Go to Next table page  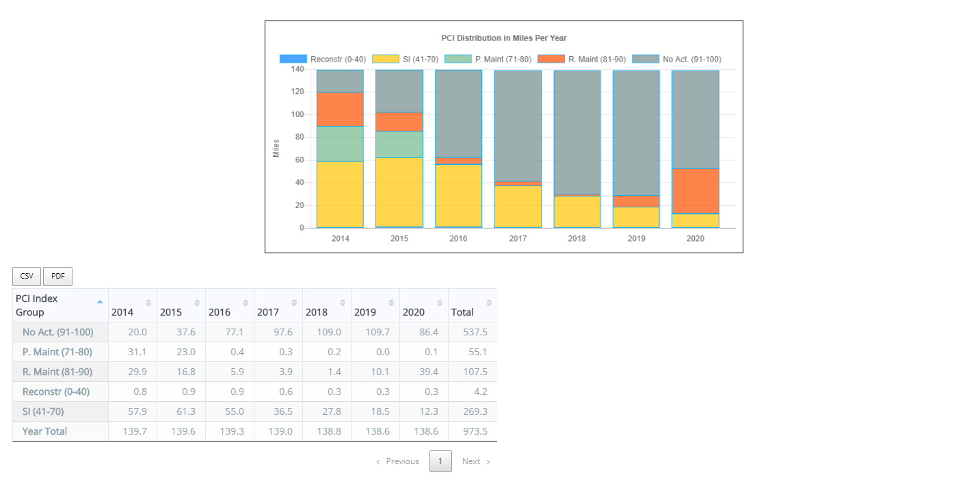click(476, 461)
